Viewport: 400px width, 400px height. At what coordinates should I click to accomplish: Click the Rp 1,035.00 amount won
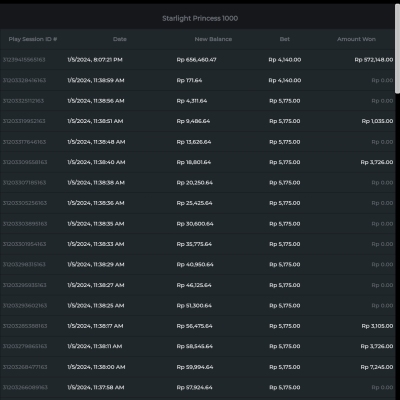coord(377,121)
